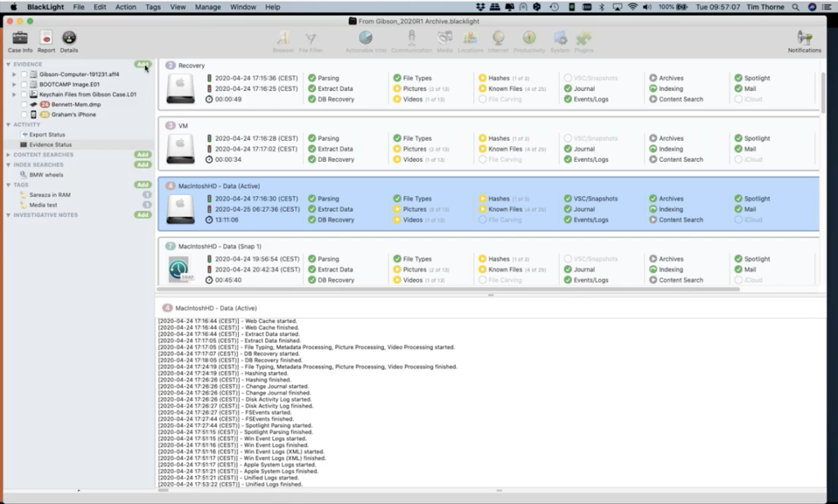Click the Sareaza in RAM tag icon
Image resolution: width=838 pixels, height=504 pixels.
(24, 195)
